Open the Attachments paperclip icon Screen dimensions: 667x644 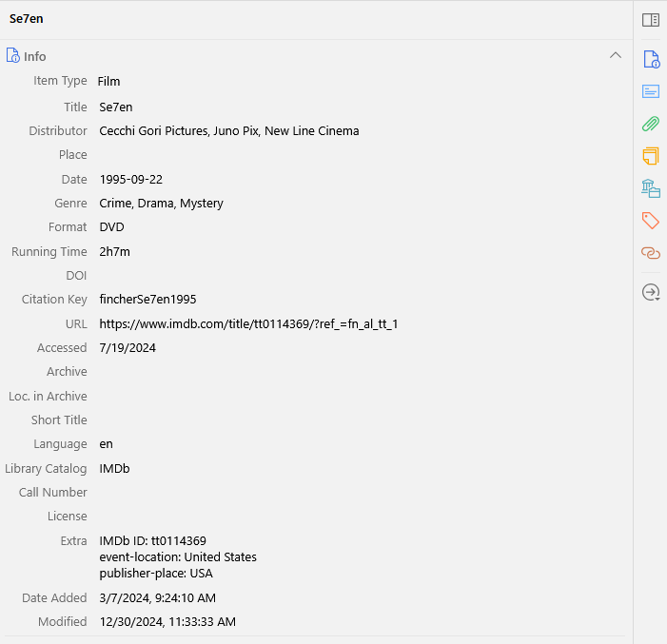[651, 124]
